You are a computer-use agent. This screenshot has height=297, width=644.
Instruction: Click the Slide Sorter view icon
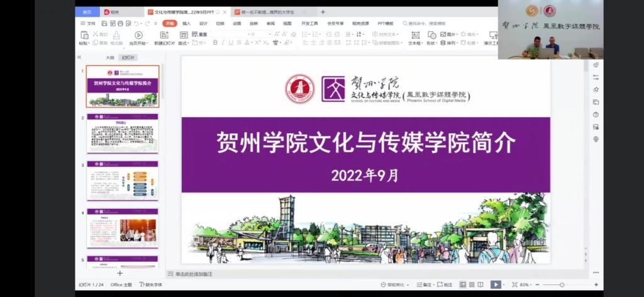[x=472, y=284]
